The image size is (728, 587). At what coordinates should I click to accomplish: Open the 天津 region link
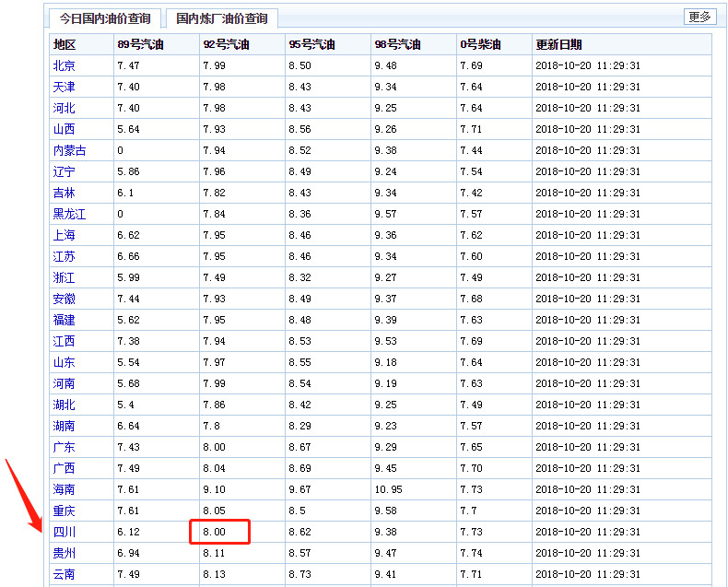click(65, 87)
